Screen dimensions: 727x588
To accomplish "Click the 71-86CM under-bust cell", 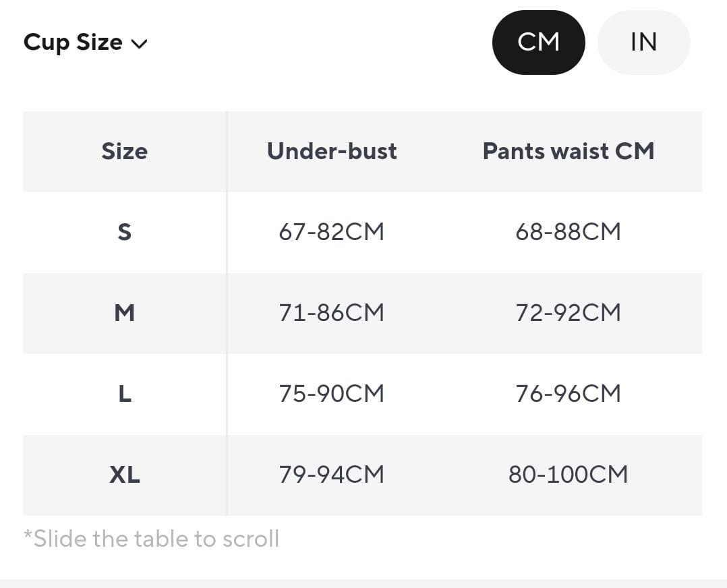I will coord(332,313).
